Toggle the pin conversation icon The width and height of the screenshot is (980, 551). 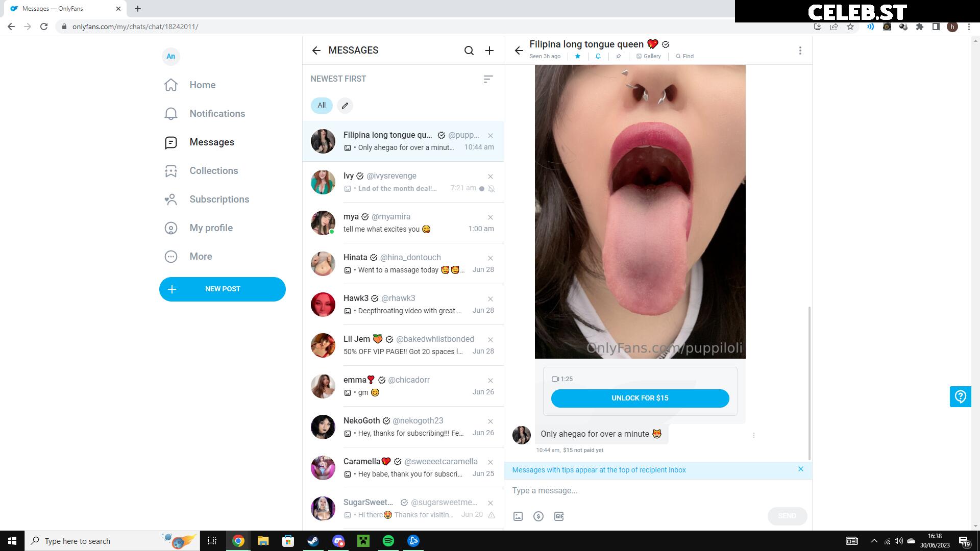(x=619, y=56)
